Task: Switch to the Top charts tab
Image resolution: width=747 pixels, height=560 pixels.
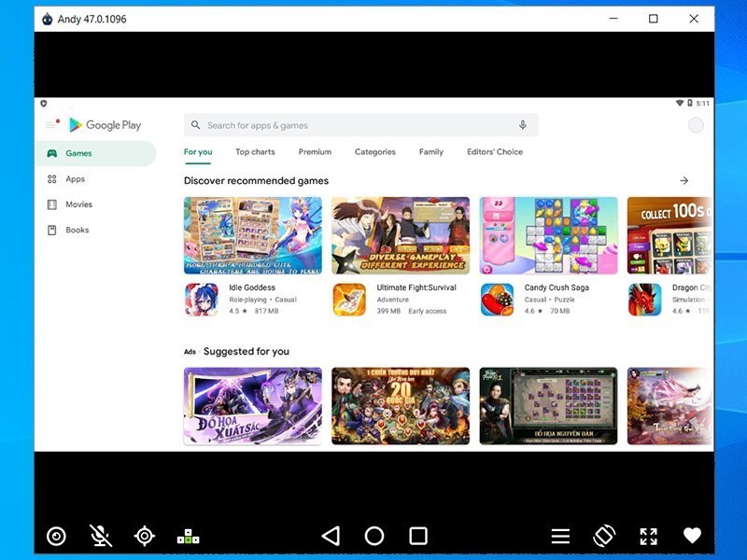Action: 255,151
